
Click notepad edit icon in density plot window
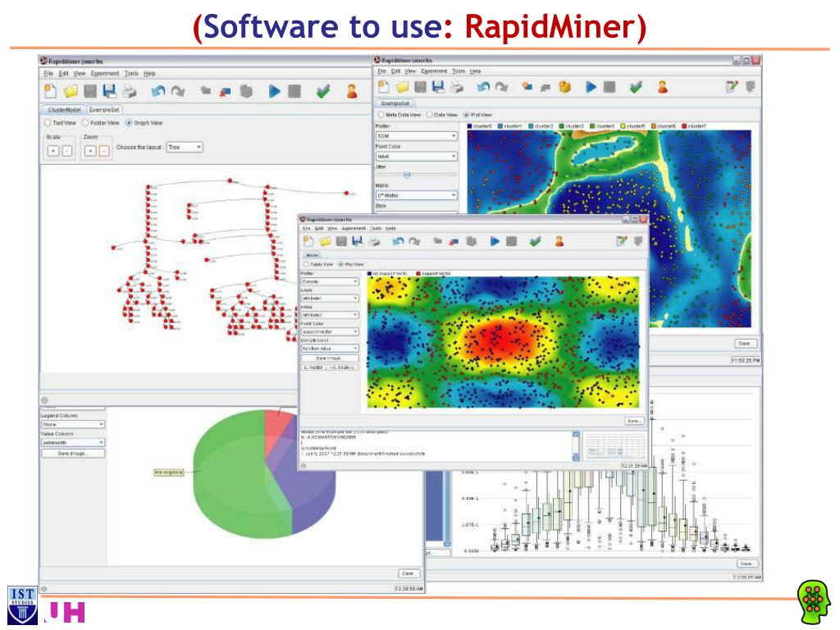622,242
